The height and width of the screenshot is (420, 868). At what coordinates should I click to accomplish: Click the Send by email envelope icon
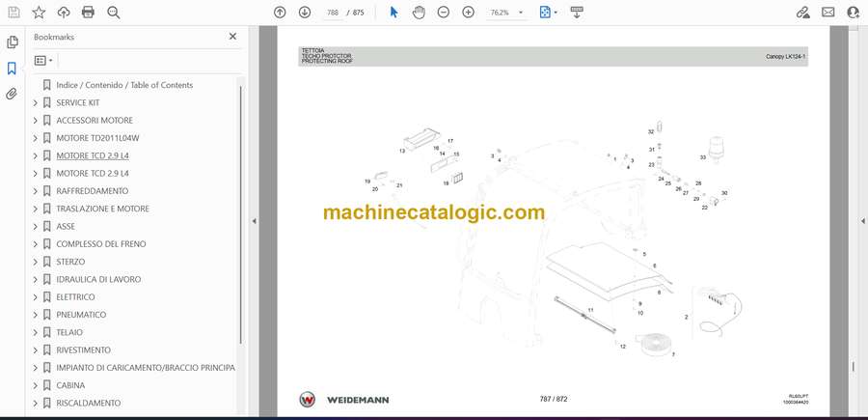click(828, 13)
